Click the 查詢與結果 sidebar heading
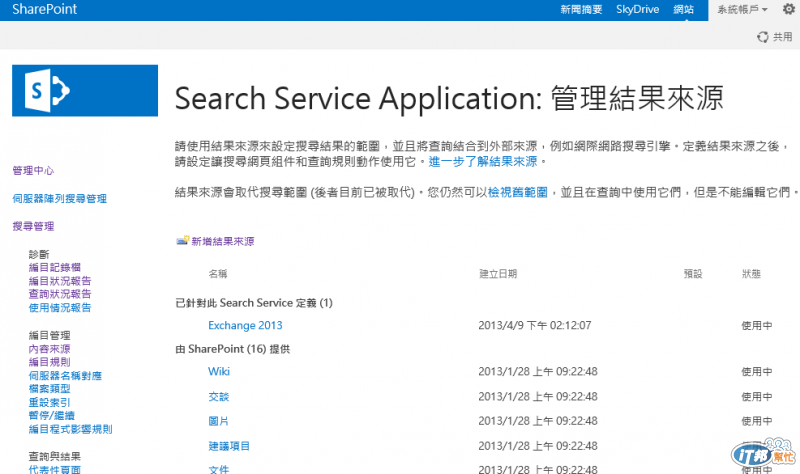 click(55, 456)
